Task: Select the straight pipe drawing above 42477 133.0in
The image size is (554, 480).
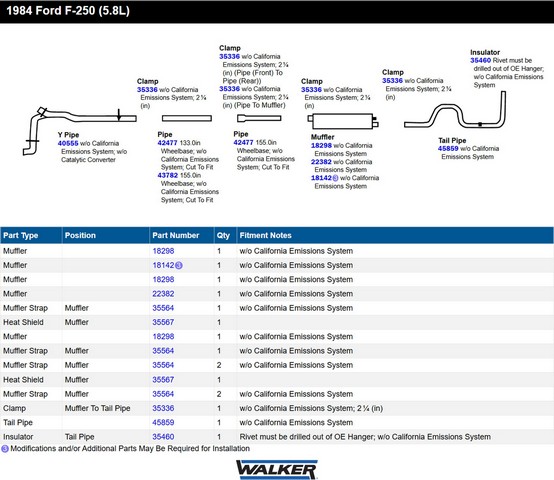Action: [x=187, y=118]
